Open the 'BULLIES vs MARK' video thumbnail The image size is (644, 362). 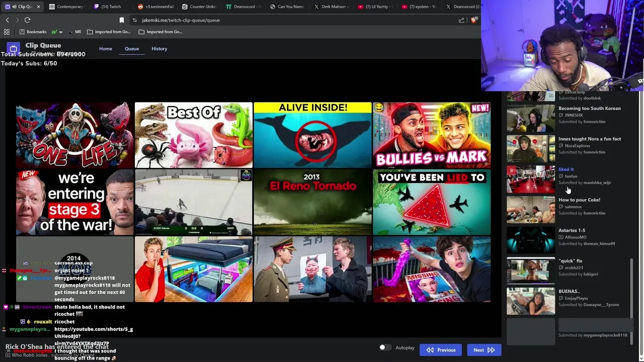pyautogui.click(x=432, y=135)
